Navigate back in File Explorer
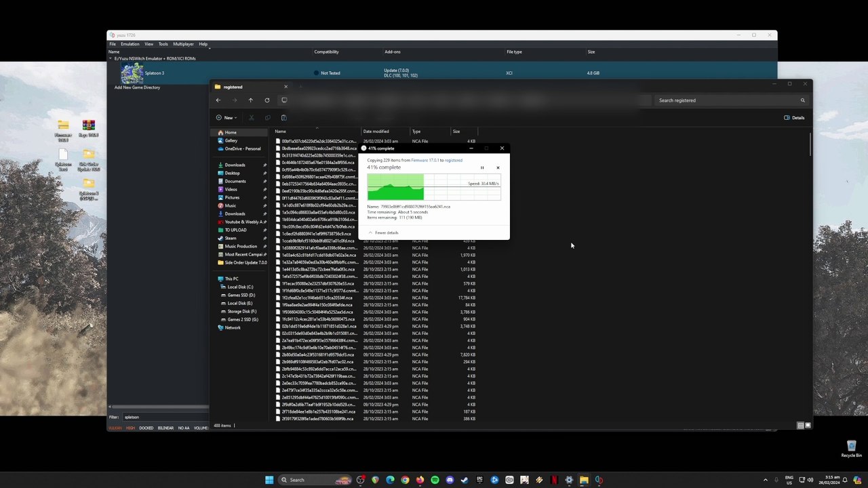The height and width of the screenshot is (488, 868). [x=218, y=100]
